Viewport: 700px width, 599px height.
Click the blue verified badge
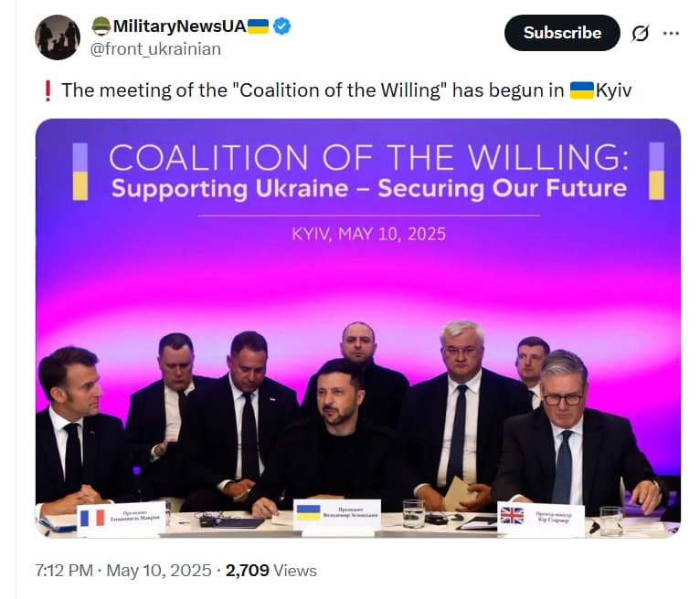[x=281, y=26]
